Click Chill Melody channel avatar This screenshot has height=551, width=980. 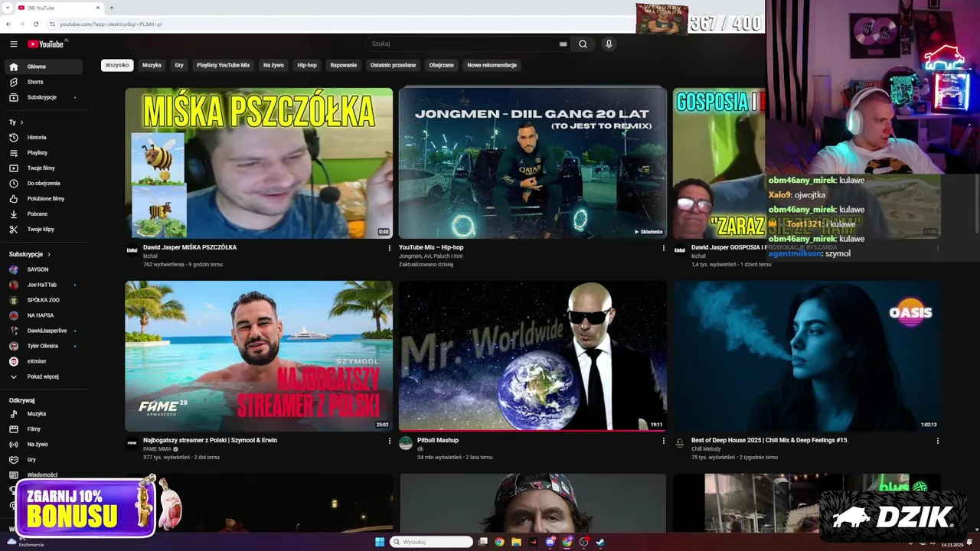click(x=679, y=443)
